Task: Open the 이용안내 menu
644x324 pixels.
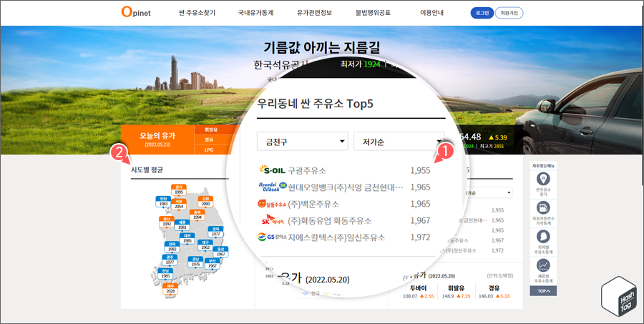Action: tap(431, 13)
